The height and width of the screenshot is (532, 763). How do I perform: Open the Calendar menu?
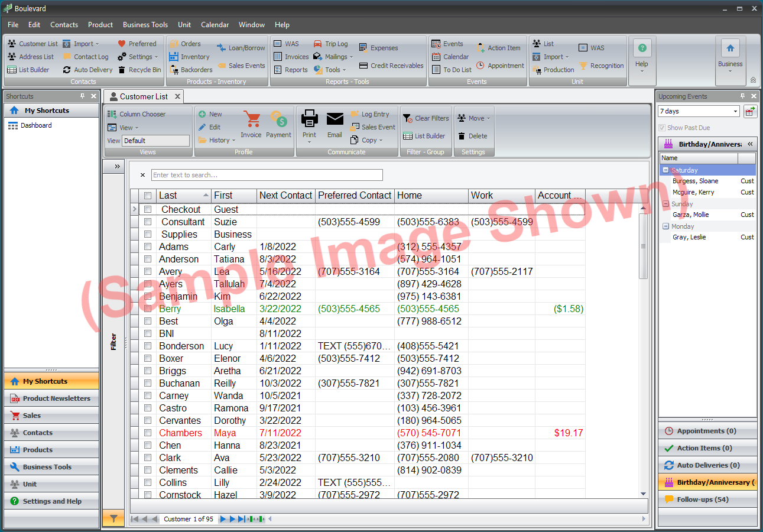coord(215,25)
